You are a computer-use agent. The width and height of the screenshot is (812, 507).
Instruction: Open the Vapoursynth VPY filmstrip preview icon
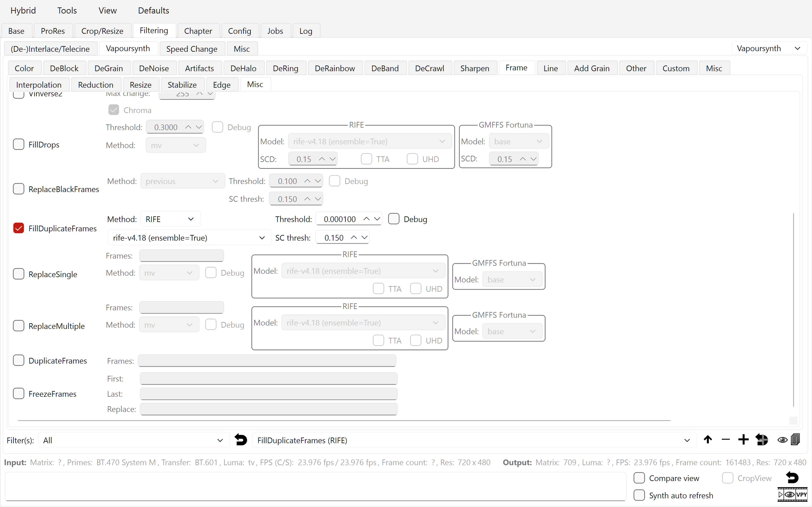coord(793,495)
